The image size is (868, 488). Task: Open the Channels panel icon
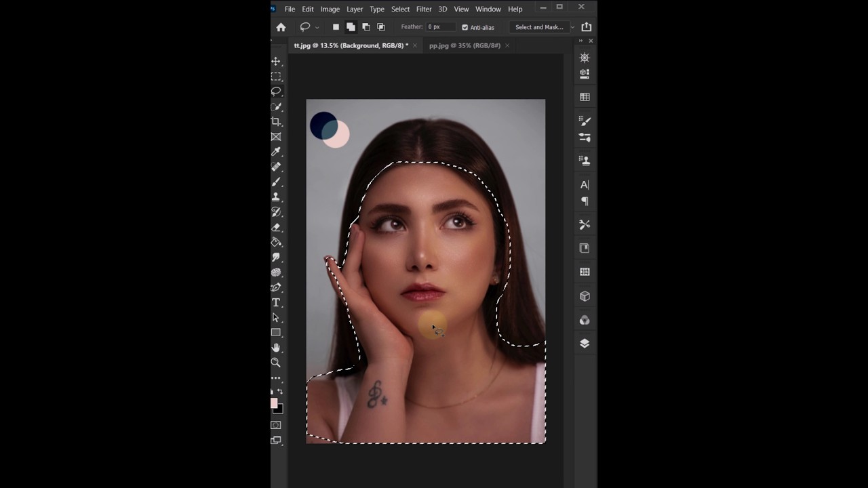585,320
